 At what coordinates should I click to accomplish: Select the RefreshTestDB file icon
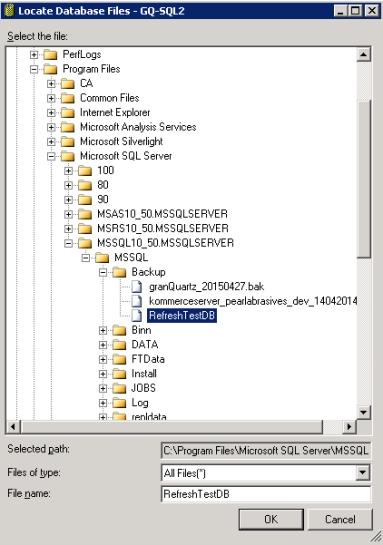(x=137, y=316)
